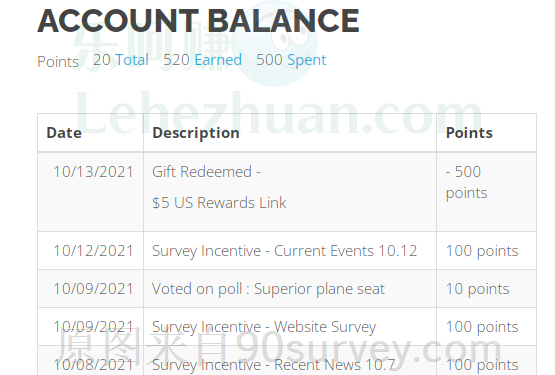Screen dimensions: 555x375
Task: Open the Spent points link
Action: pos(307,60)
